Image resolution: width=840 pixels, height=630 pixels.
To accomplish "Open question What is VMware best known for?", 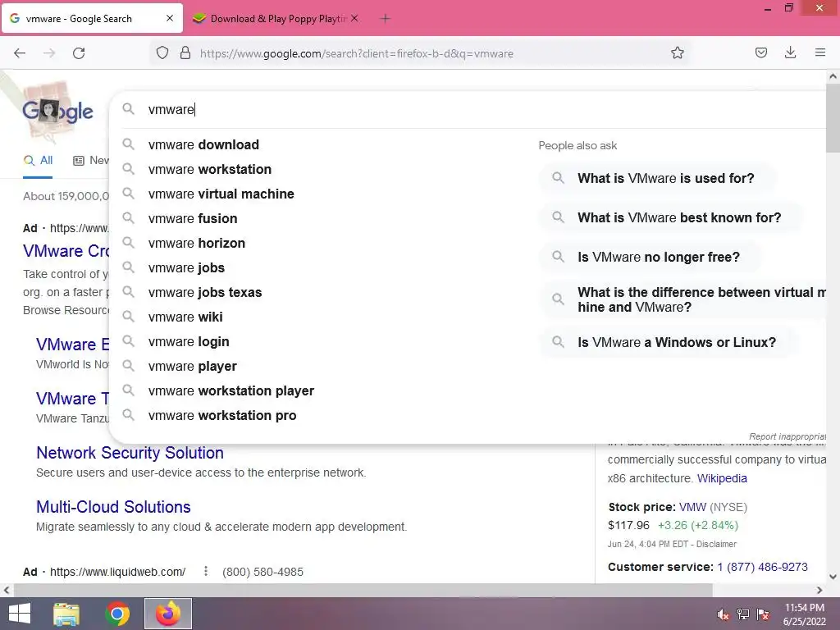I will coord(671,217).
